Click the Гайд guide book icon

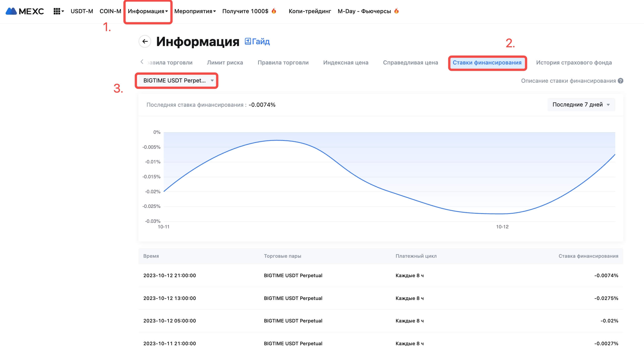point(248,41)
